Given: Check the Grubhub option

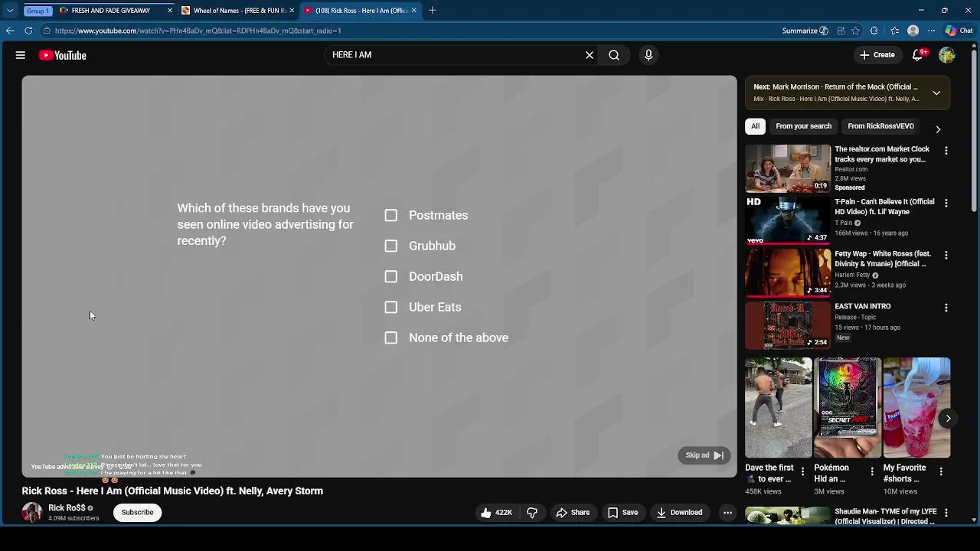Looking at the screenshot, I should (x=391, y=246).
